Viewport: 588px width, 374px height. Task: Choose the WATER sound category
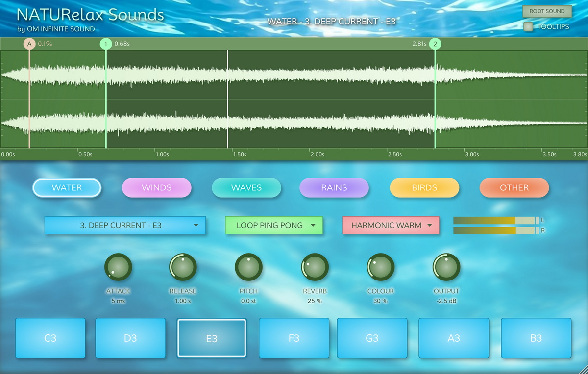[67, 187]
